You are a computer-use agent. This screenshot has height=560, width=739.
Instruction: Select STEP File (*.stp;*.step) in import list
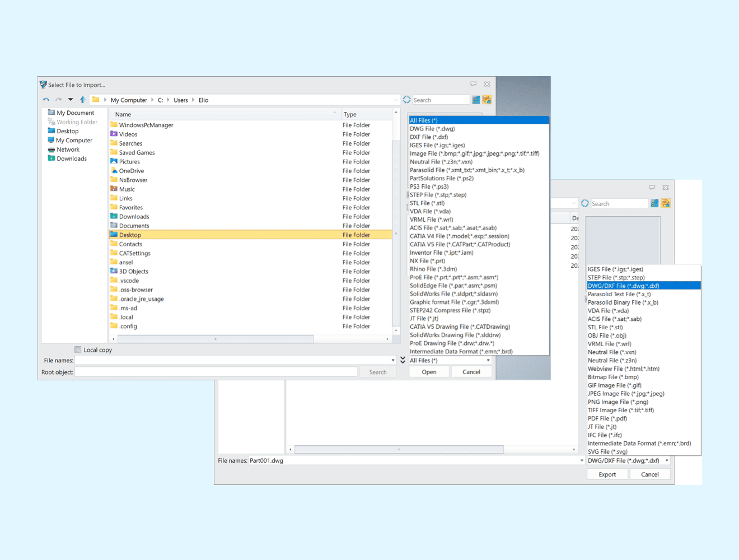[x=438, y=195]
